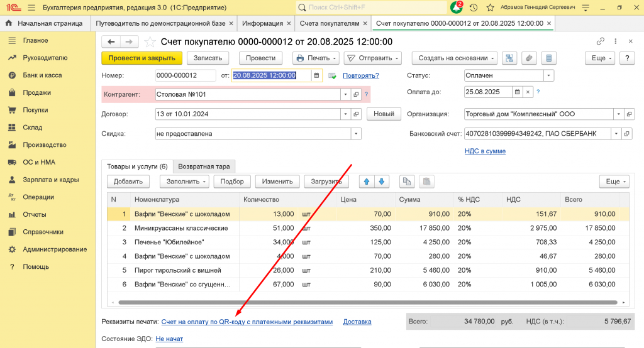Screen dimensions: 644x348
Task: Click the notifications bell icon
Action: tap(457, 8)
